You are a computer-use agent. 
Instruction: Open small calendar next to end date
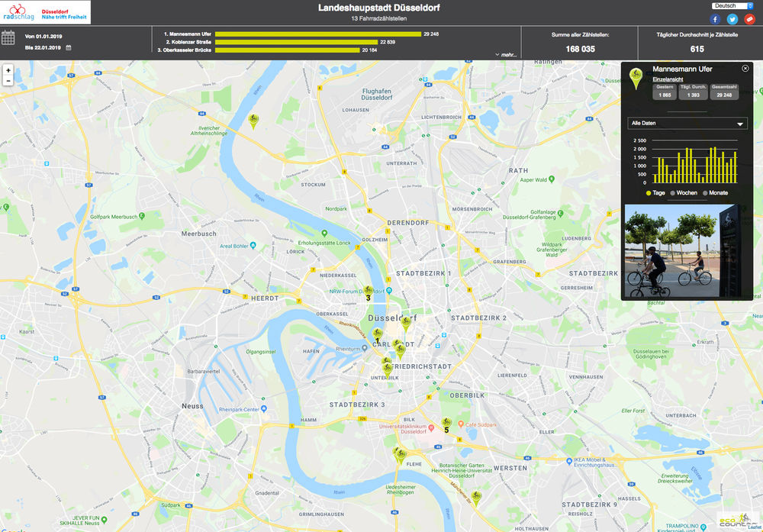point(69,48)
